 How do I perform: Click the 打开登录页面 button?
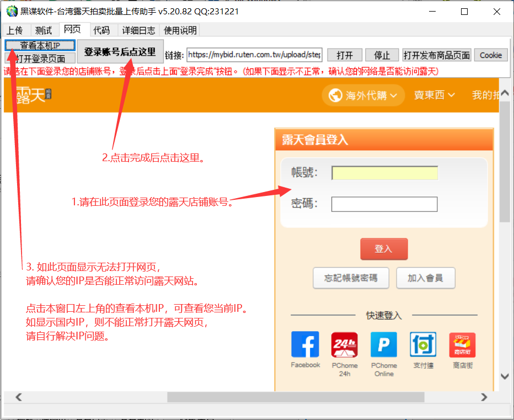[x=40, y=59]
